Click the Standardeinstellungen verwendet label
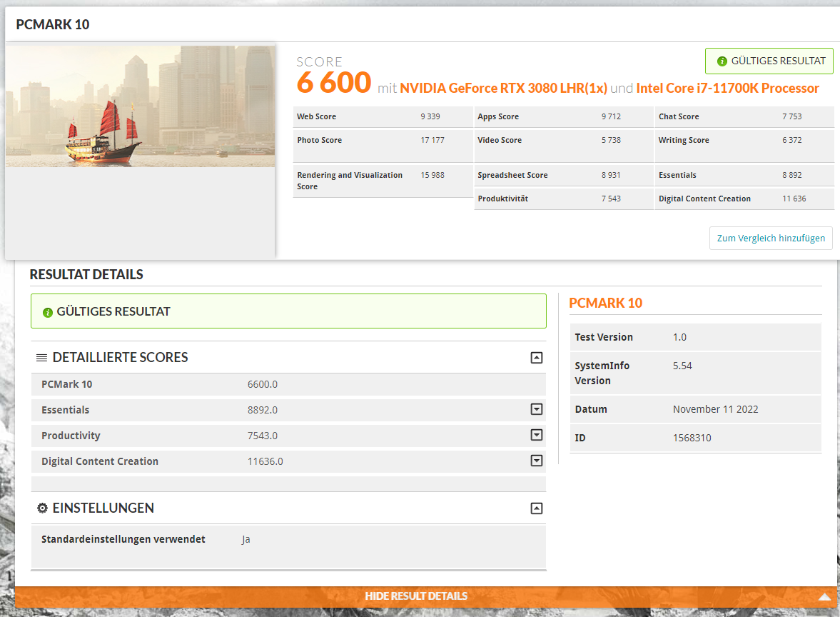Viewport: 840px width, 617px height. [x=123, y=539]
